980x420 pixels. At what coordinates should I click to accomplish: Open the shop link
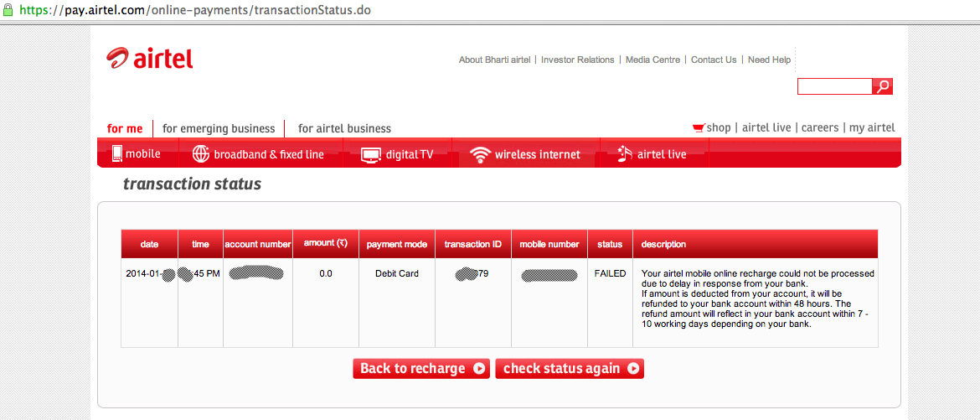click(718, 127)
